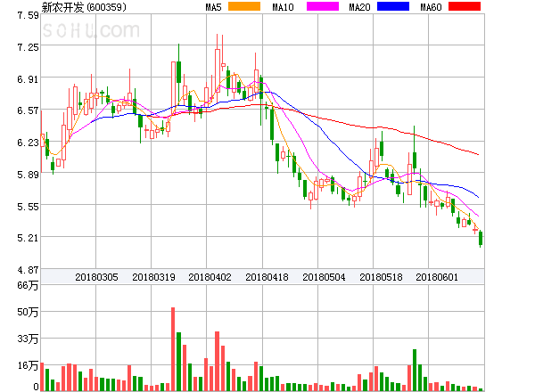Click the 4.87 price axis label
The height and width of the screenshot is (392, 535).
tap(28, 270)
